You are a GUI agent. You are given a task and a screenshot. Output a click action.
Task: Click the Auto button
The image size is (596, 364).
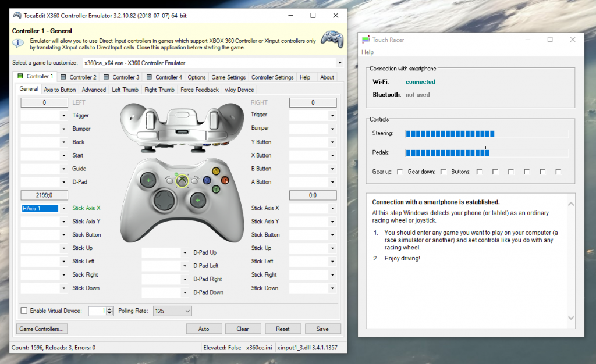pyautogui.click(x=204, y=329)
